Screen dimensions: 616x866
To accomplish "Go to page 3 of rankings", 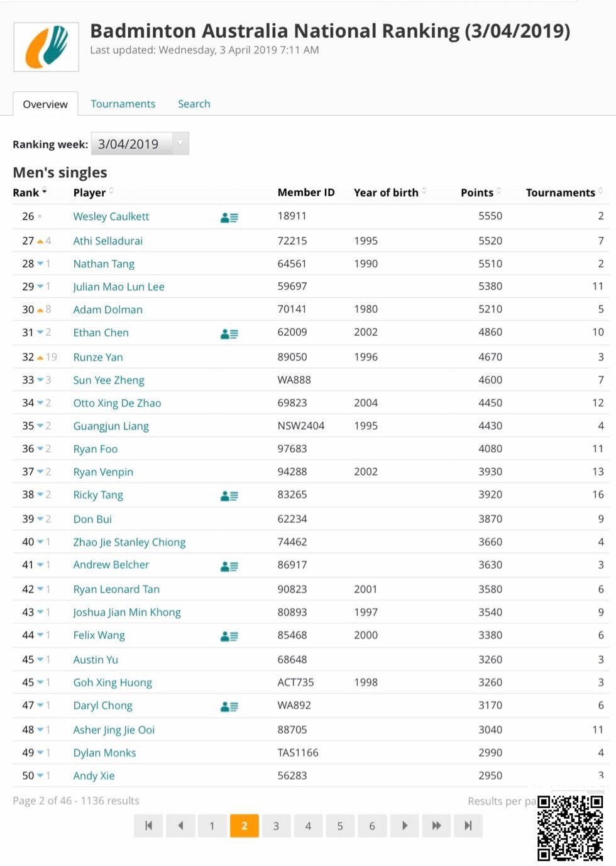I will 276,826.
